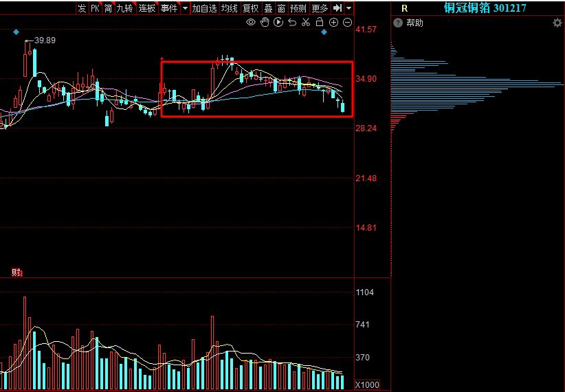Zoom in with the plus circle icon
The width and height of the screenshot is (565, 392).
coord(333,23)
